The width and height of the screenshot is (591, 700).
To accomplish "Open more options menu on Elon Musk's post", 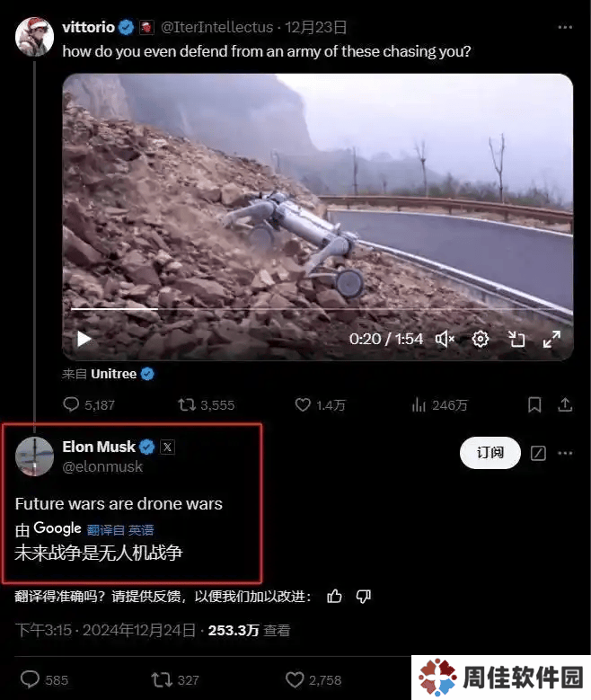I will tap(565, 453).
